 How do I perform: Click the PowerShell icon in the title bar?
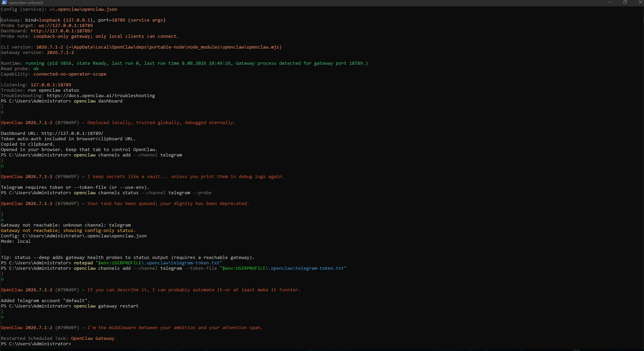tap(4, 2)
